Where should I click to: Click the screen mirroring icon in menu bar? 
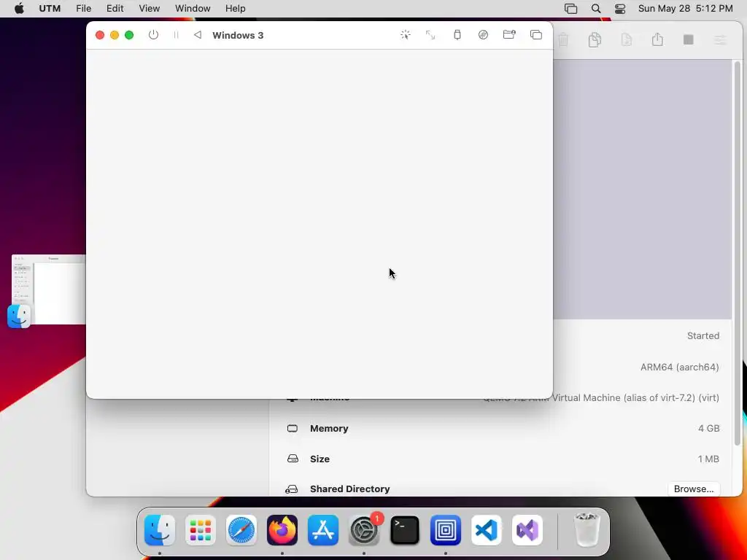[570, 9]
